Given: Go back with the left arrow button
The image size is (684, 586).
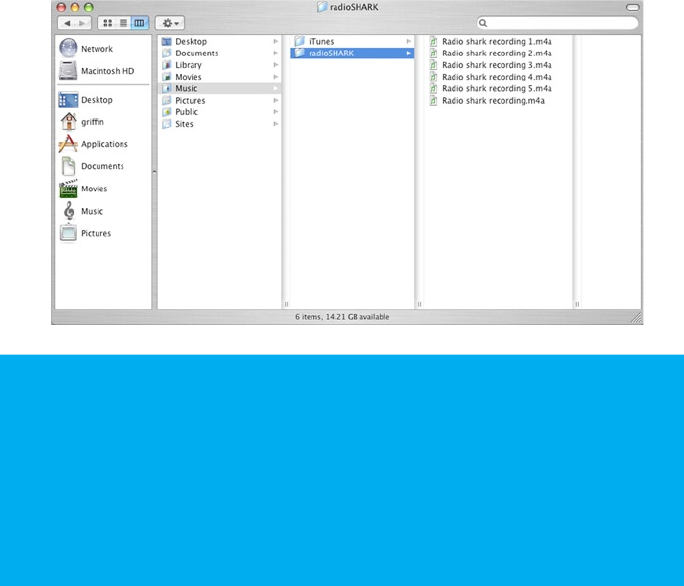Looking at the screenshot, I should click(67, 23).
